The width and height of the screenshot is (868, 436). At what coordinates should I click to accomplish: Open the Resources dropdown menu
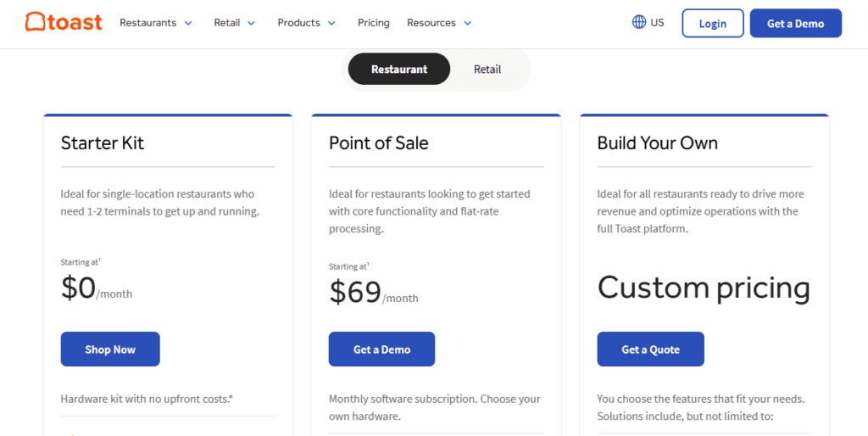pyautogui.click(x=439, y=23)
